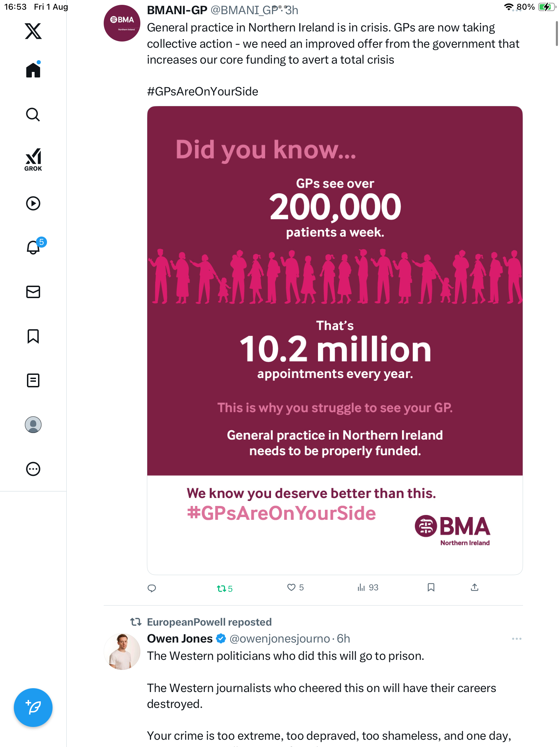Screen dimensions: 560x747
Task: Reply to the BMANI-GP post
Action: 152,588
